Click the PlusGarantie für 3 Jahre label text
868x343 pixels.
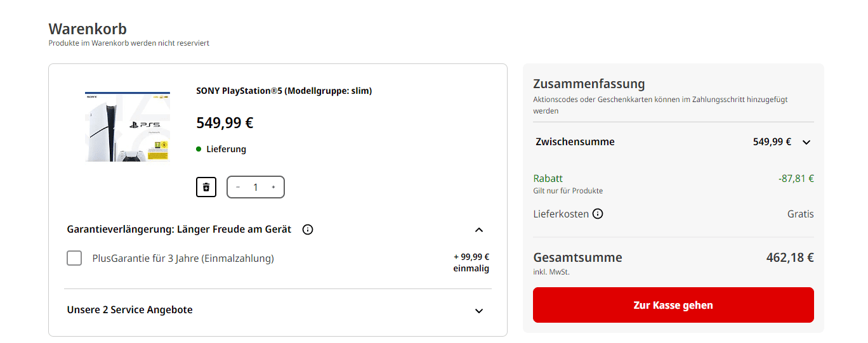point(183,258)
